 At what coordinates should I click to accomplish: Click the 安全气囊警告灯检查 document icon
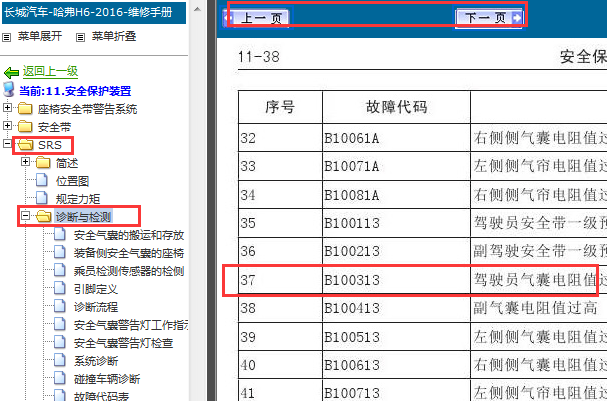pos(60,342)
